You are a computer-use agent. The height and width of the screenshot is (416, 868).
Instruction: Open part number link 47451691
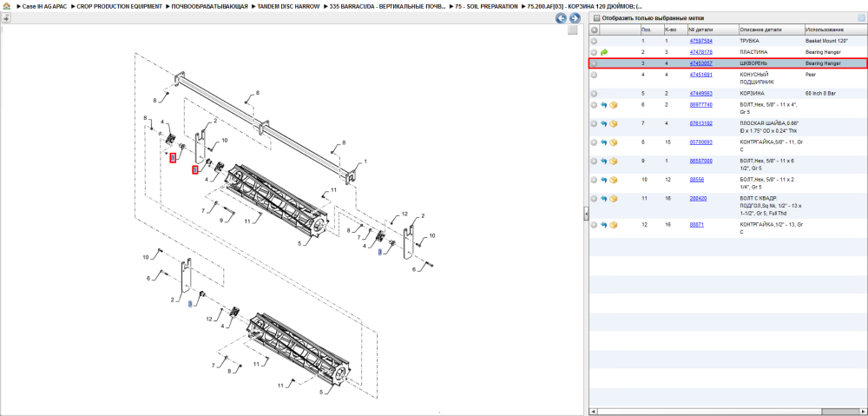click(700, 74)
